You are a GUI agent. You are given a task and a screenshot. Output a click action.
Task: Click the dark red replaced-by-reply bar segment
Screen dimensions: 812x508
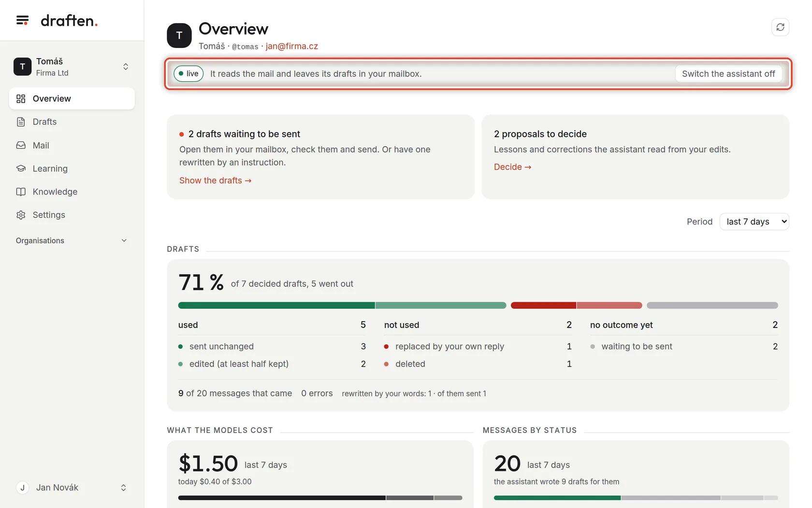543,305
